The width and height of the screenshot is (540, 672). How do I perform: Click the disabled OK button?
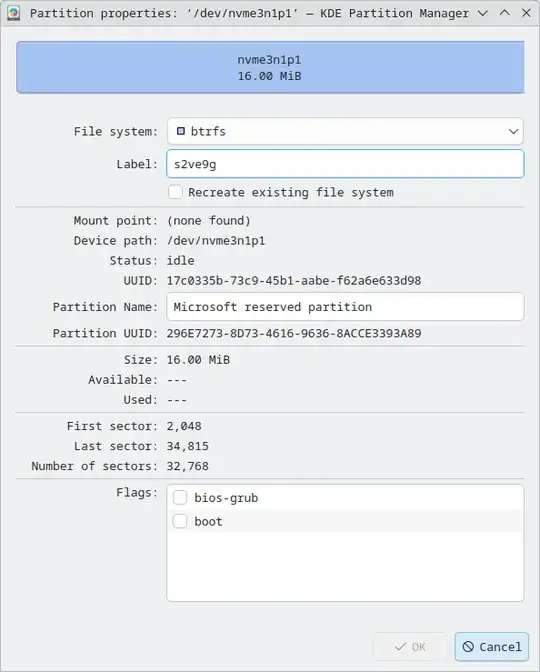(410, 647)
